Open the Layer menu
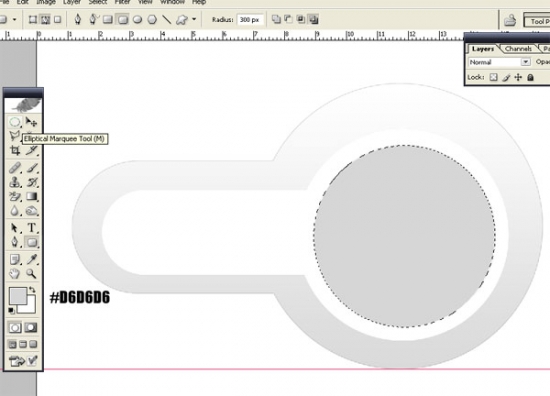Viewport: 550px width, 396px height. coord(72,2)
